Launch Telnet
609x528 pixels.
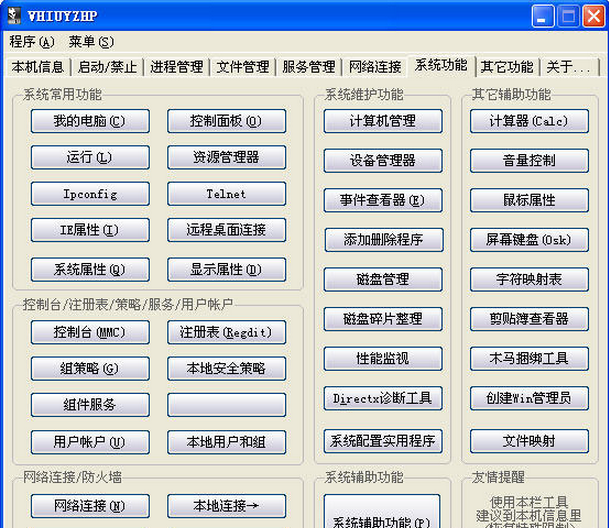point(226,194)
